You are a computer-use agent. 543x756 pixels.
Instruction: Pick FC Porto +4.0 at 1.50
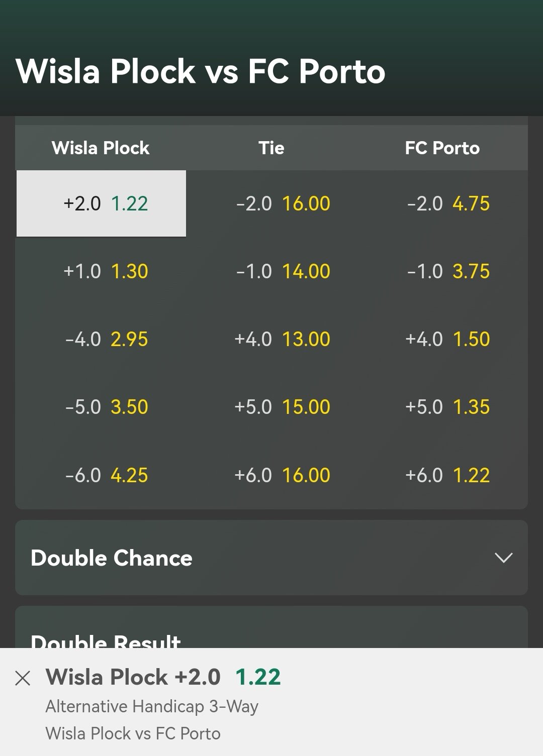(448, 339)
